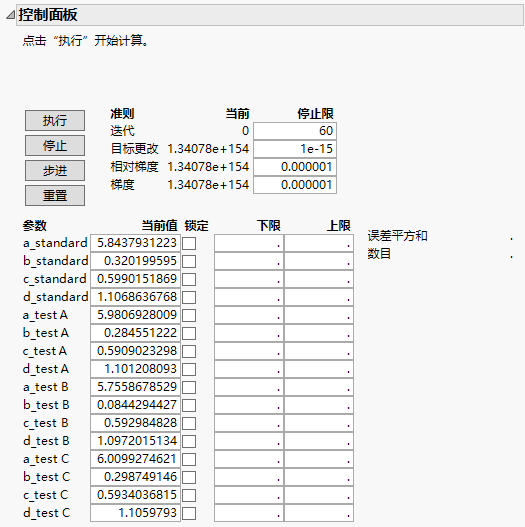
Task: Edit a_test A current value 5.9806928009
Action: click(135, 315)
